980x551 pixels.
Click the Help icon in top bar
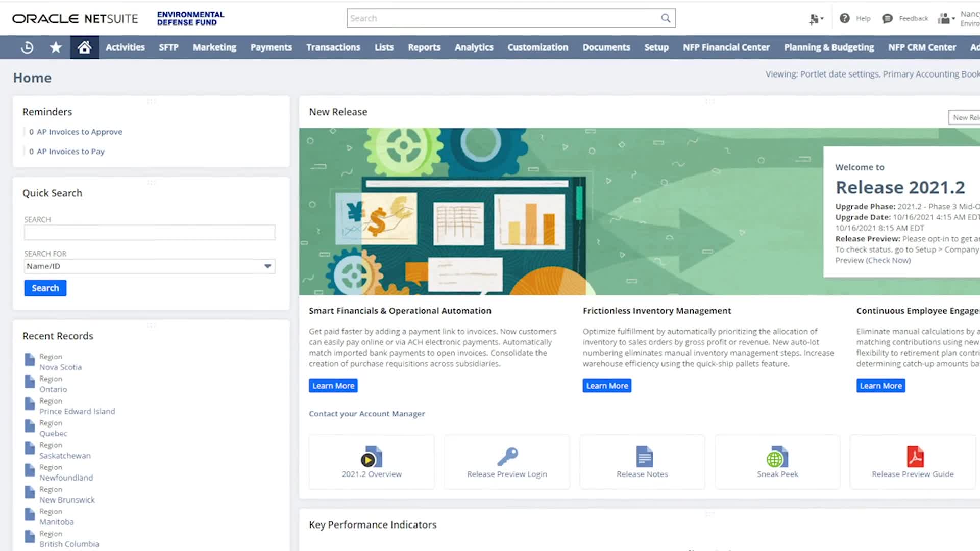845,18
